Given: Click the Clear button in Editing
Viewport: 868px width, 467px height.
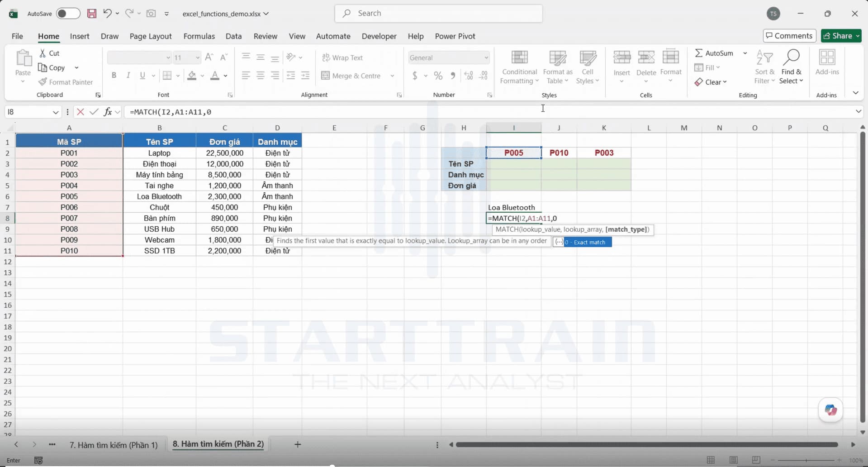Looking at the screenshot, I should coord(711,82).
